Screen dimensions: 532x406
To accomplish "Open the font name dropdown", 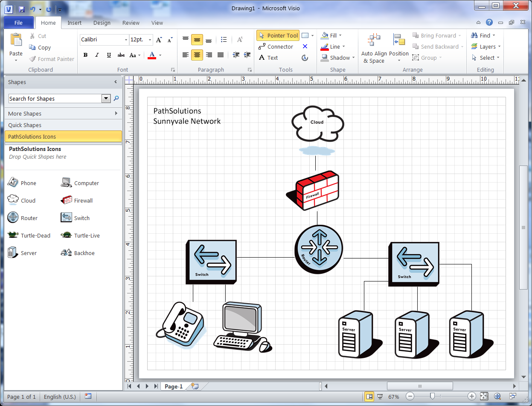I will pos(126,40).
